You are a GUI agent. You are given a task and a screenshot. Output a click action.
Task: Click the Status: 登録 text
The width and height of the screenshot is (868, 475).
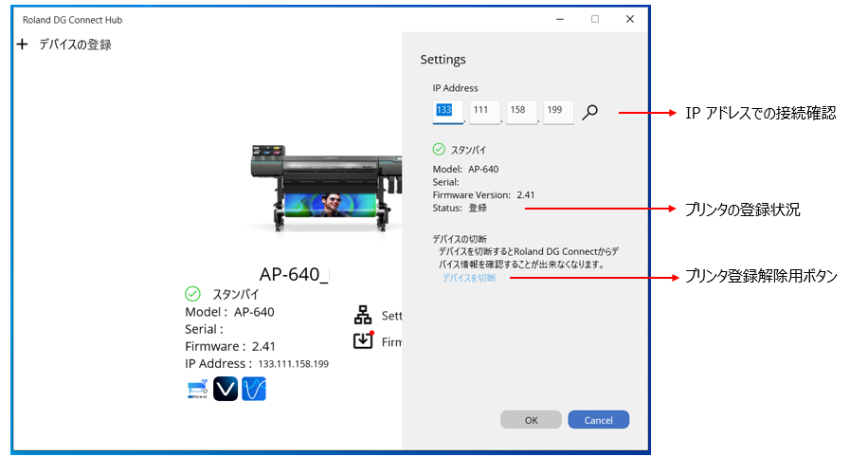pos(460,209)
